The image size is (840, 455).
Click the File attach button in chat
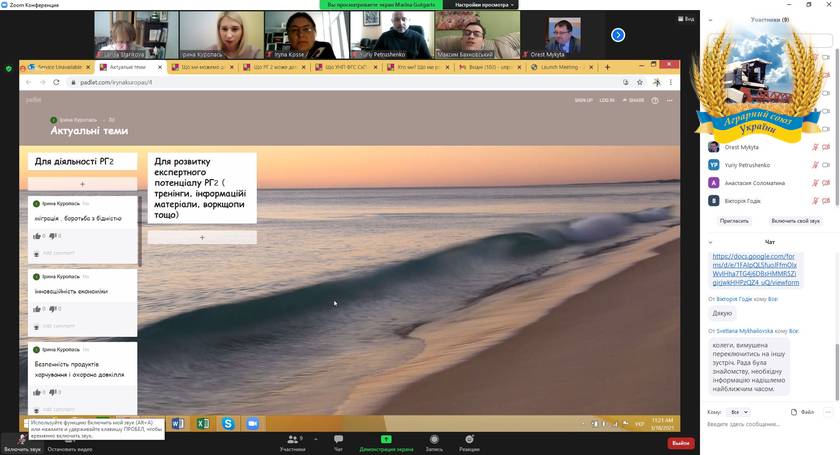point(802,412)
